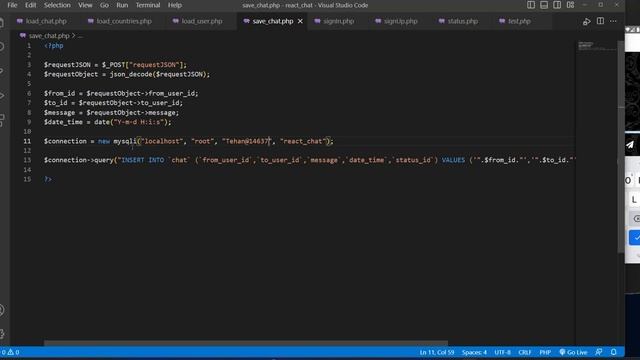
Task: Click the $to_id variable on line 7
Action: [56, 103]
